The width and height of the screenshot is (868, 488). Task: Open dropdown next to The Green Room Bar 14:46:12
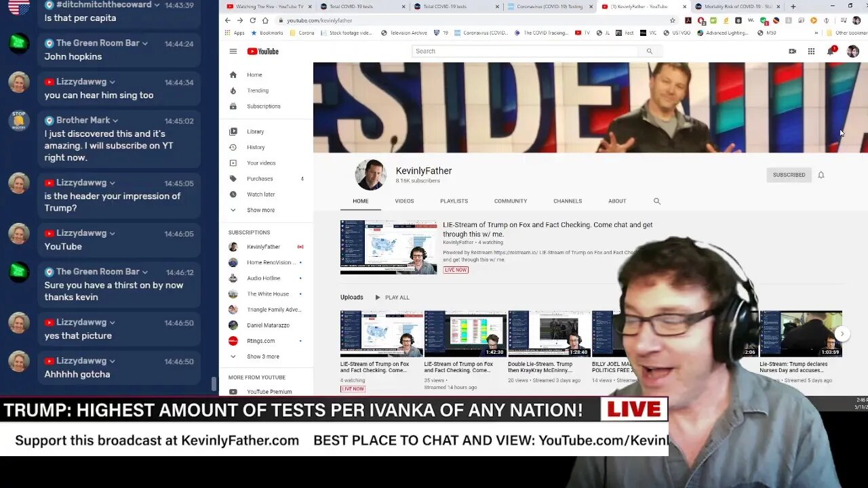146,272
